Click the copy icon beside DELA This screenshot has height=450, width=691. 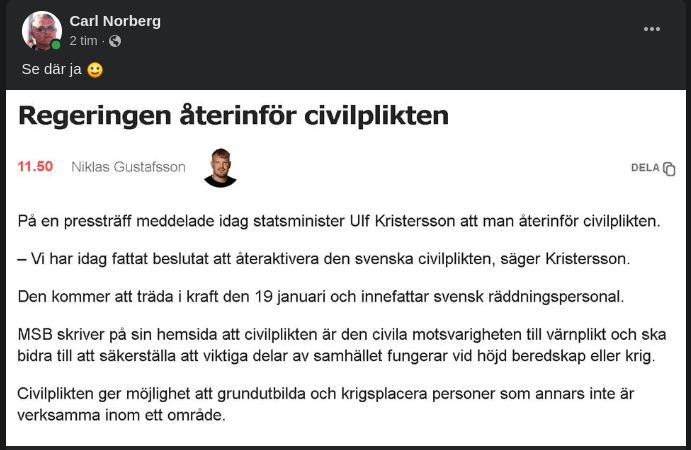coord(669,168)
